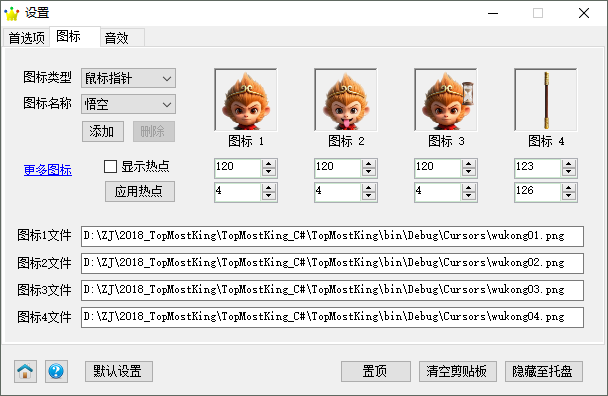The height and width of the screenshot is (396, 608).
Task: Click the crown app icon in title bar
Action: pos(12,13)
